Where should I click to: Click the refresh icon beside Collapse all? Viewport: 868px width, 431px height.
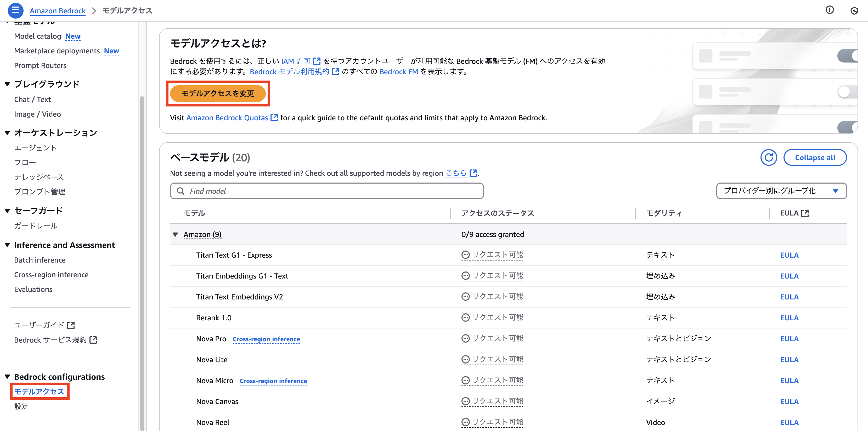(769, 157)
